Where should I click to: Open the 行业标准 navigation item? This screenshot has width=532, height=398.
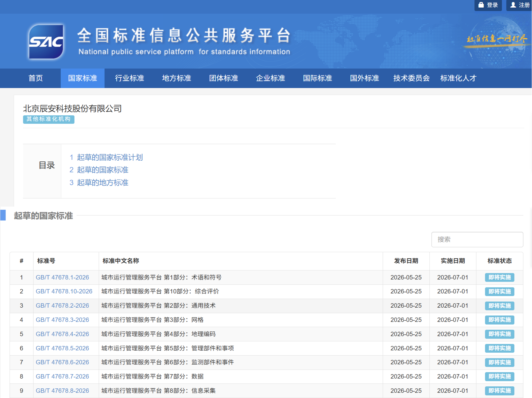pos(130,78)
